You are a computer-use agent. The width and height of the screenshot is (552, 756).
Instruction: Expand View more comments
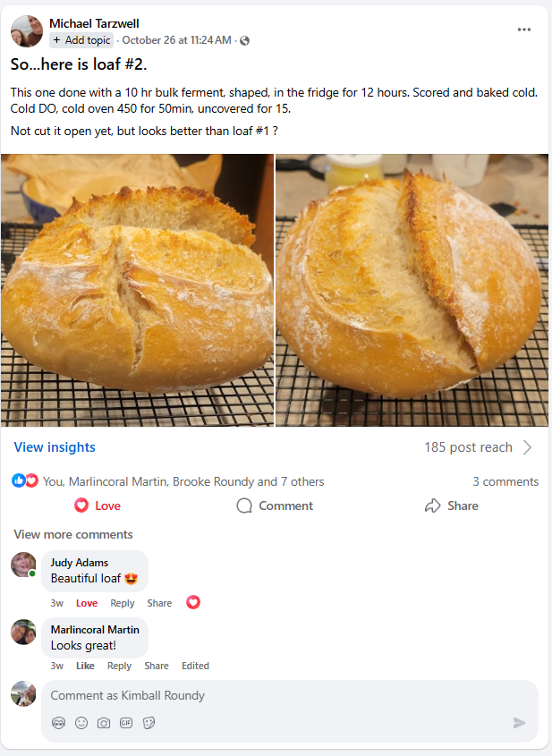point(73,534)
